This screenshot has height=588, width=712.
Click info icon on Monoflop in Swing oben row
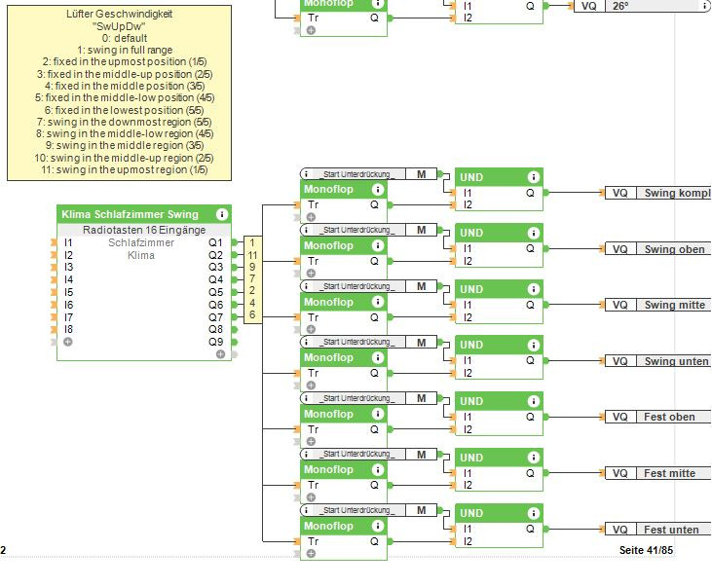(377, 246)
